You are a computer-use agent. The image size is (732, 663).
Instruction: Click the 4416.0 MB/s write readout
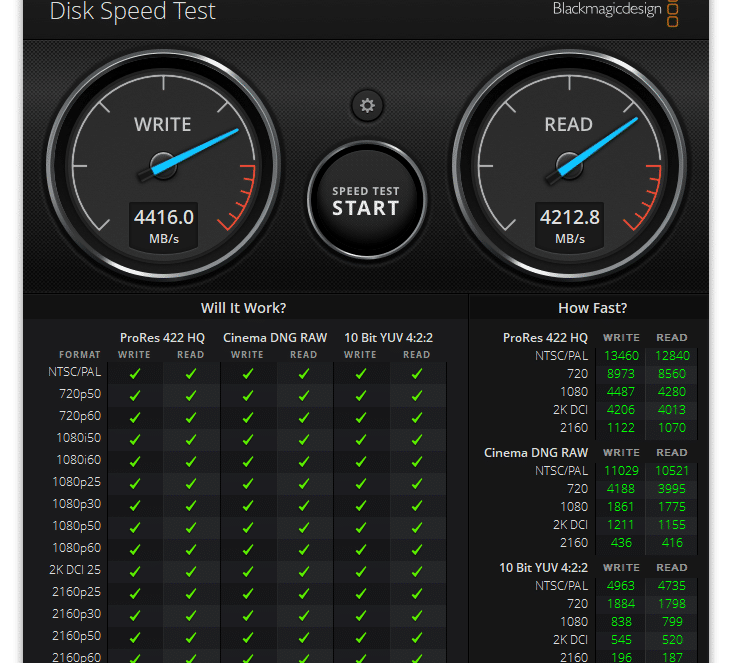click(x=163, y=226)
